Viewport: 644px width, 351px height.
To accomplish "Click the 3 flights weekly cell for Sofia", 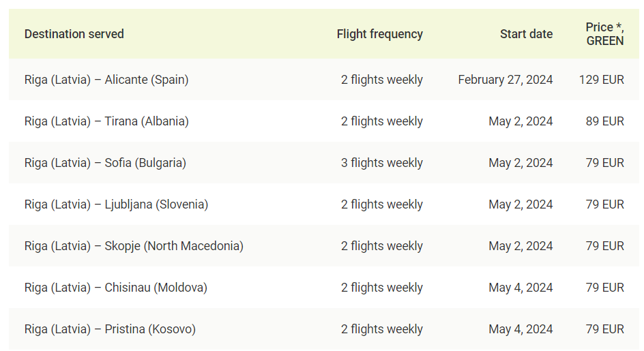I will (381, 163).
